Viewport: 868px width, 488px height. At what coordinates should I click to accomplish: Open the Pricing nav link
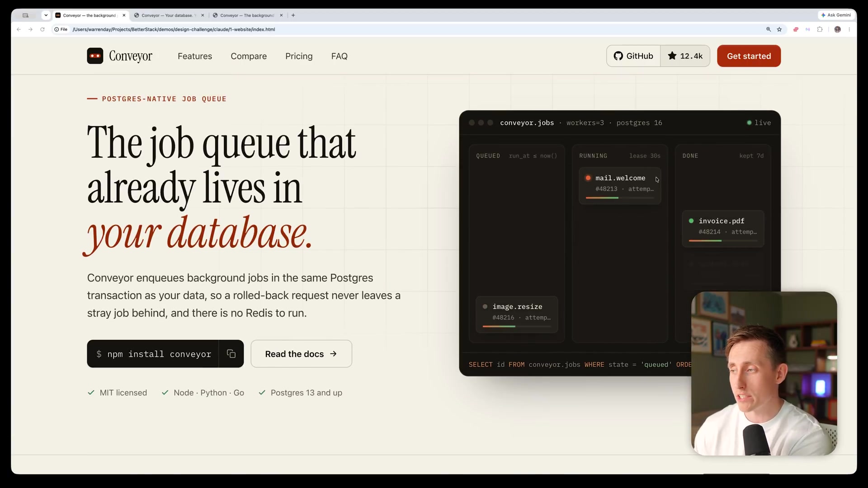coord(299,56)
